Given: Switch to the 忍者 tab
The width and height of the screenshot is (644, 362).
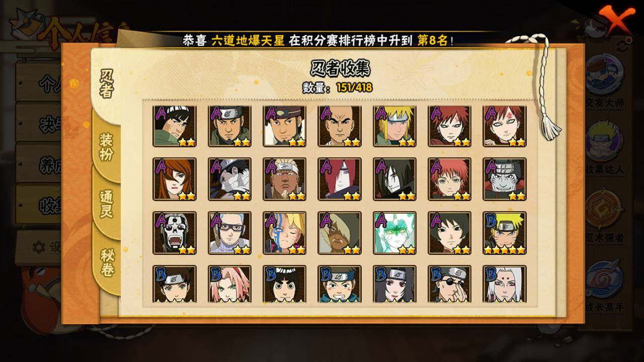Looking at the screenshot, I should (106, 84).
